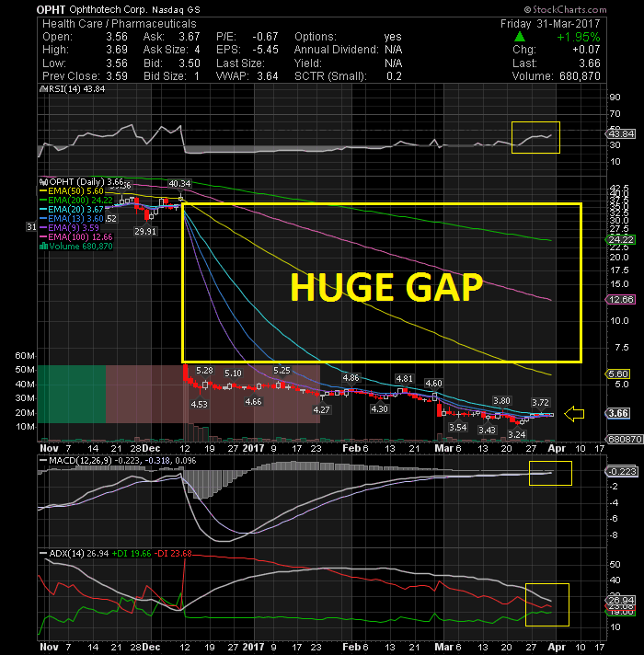Click the 5.10 price label
Viewport: 644px width, 655px height.
pyautogui.click(x=233, y=373)
